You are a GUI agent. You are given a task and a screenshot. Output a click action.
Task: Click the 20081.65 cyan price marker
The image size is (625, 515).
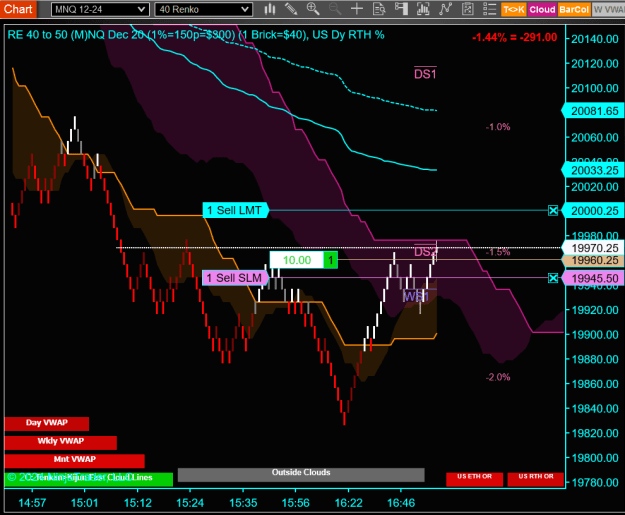(x=593, y=111)
